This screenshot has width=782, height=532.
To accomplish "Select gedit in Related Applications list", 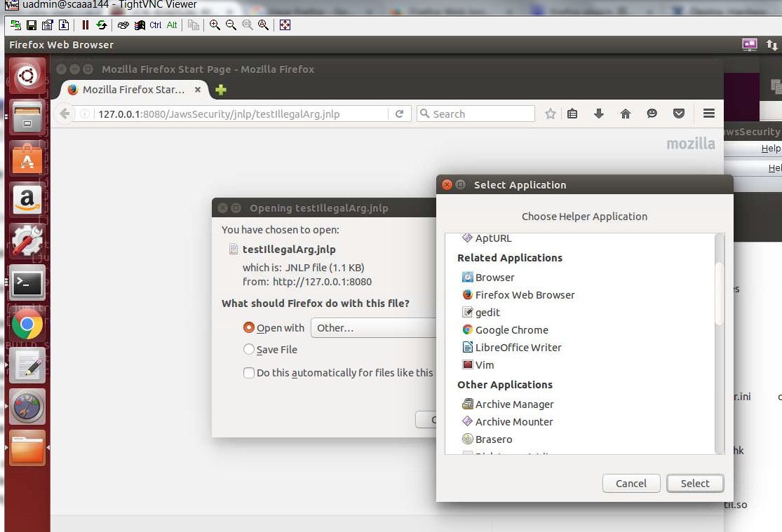I will tap(487, 313).
